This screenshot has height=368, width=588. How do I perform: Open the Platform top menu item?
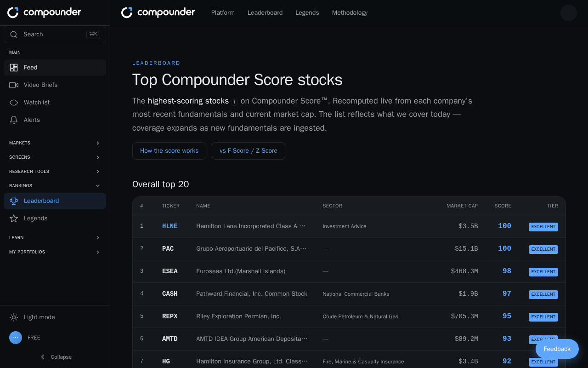pyautogui.click(x=223, y=13)
